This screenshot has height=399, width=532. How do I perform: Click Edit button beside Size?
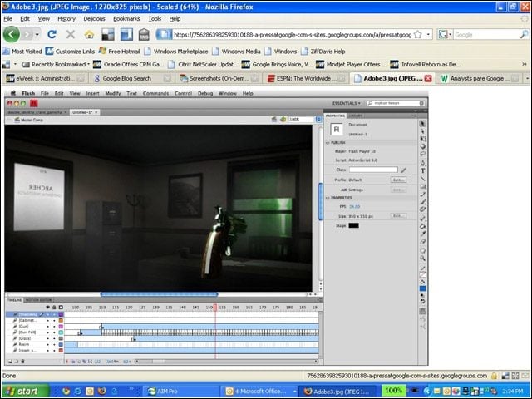(x=398, y=216)
